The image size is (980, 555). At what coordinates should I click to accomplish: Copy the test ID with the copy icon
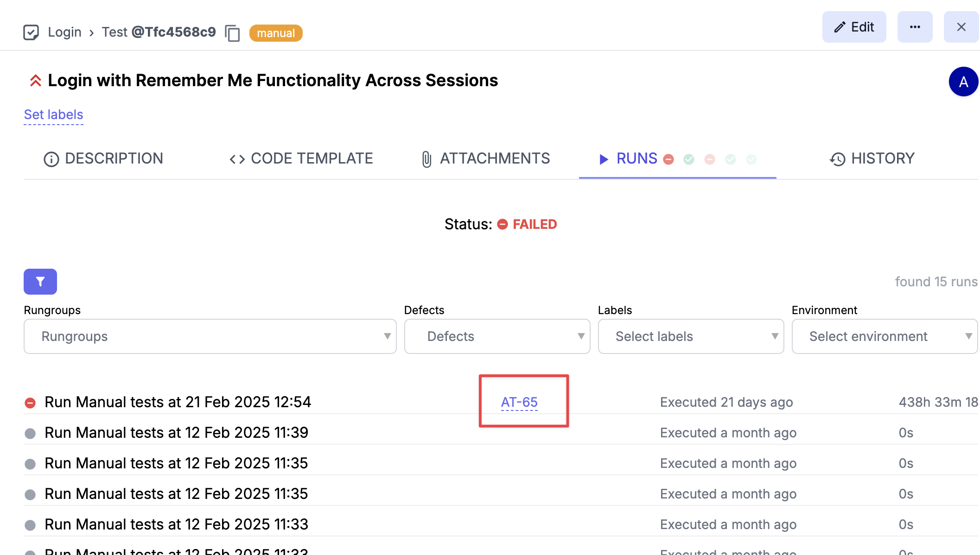(x=232, y=33)
